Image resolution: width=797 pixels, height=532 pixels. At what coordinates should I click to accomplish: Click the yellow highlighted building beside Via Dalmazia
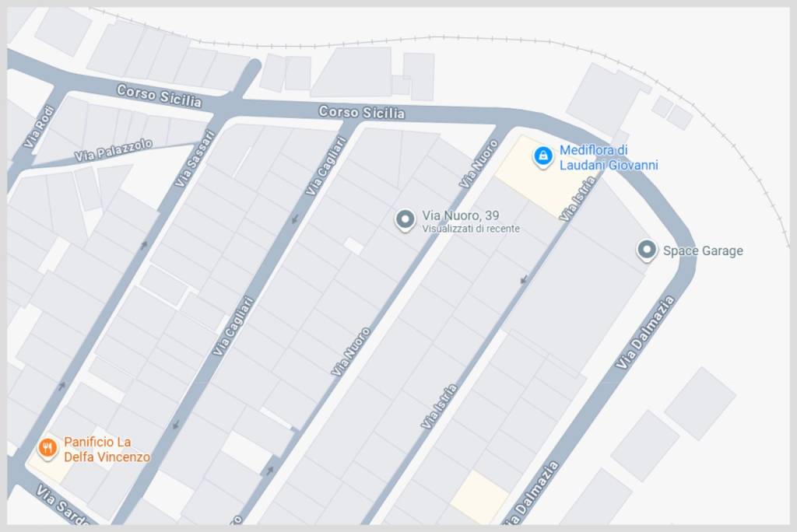click(x=479, y=496)
